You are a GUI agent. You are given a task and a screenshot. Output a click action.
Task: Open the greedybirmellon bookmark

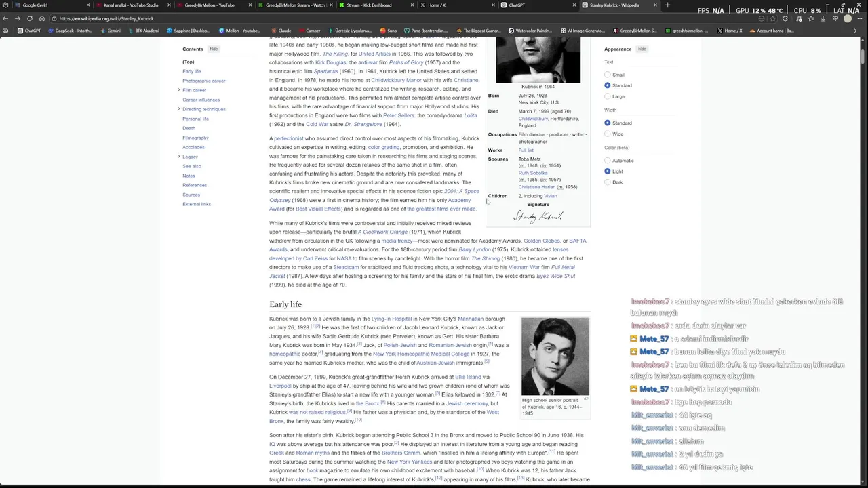click(687, 30)
